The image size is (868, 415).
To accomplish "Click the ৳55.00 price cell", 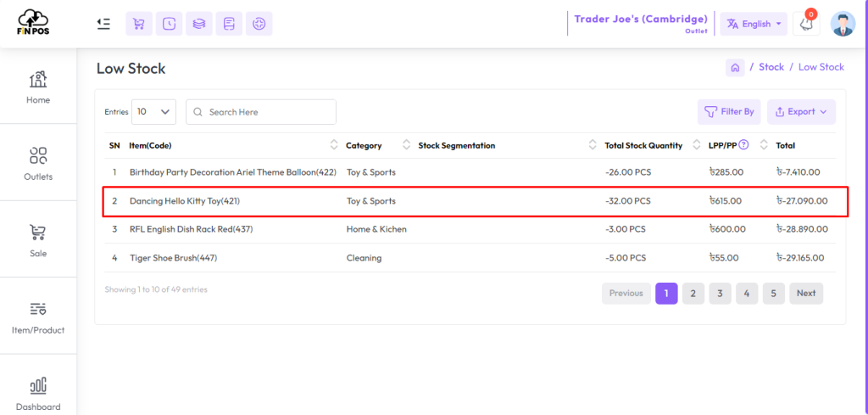I will click(724, 258).
